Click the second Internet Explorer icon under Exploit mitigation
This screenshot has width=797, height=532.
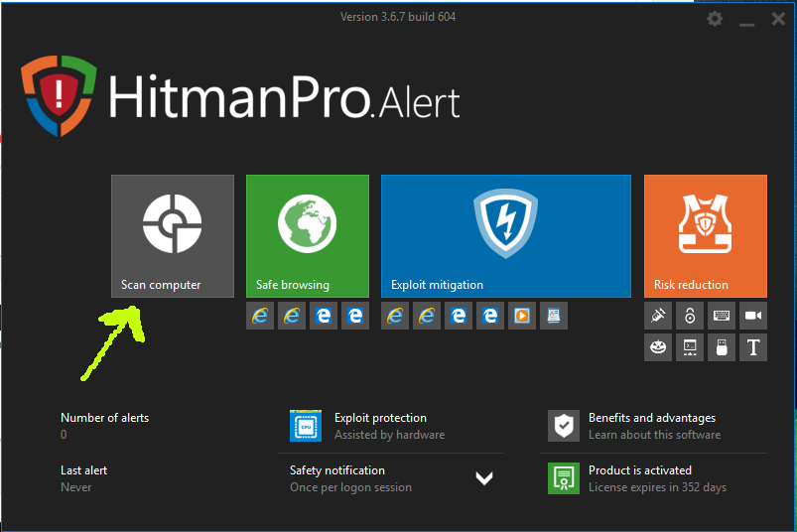[427, 316]
